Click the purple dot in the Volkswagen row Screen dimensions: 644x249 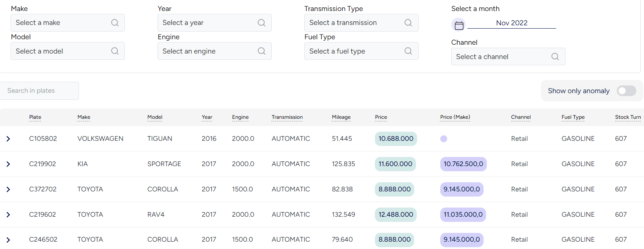444,139
